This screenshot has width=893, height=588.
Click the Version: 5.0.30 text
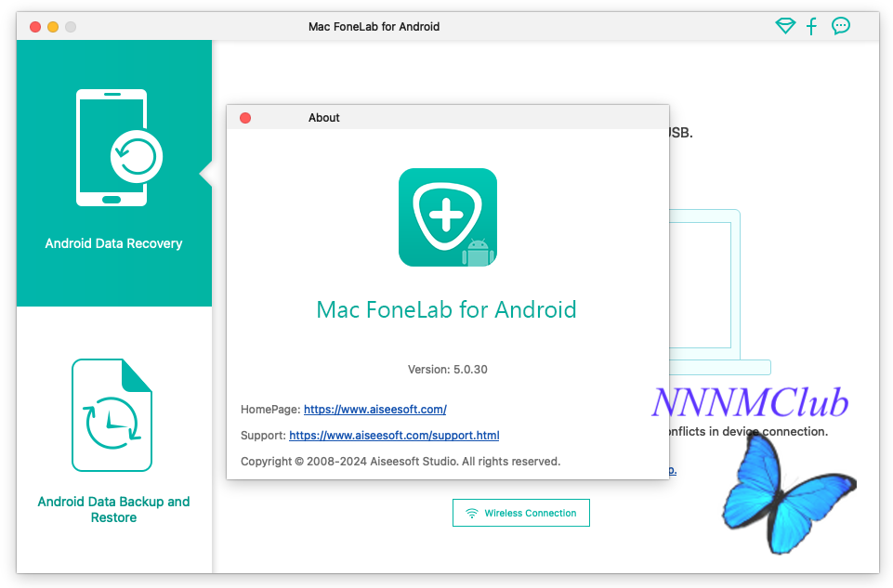click(448, 370)
